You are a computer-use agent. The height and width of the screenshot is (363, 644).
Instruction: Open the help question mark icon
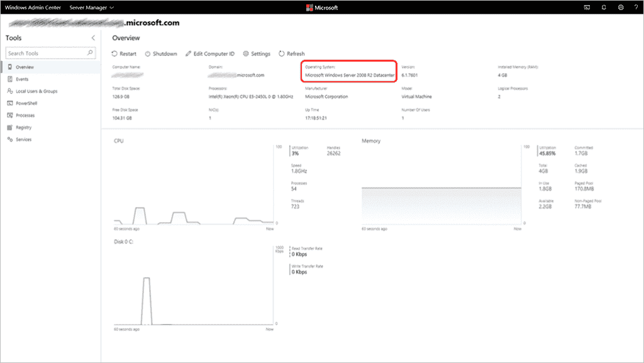point(635,8)
